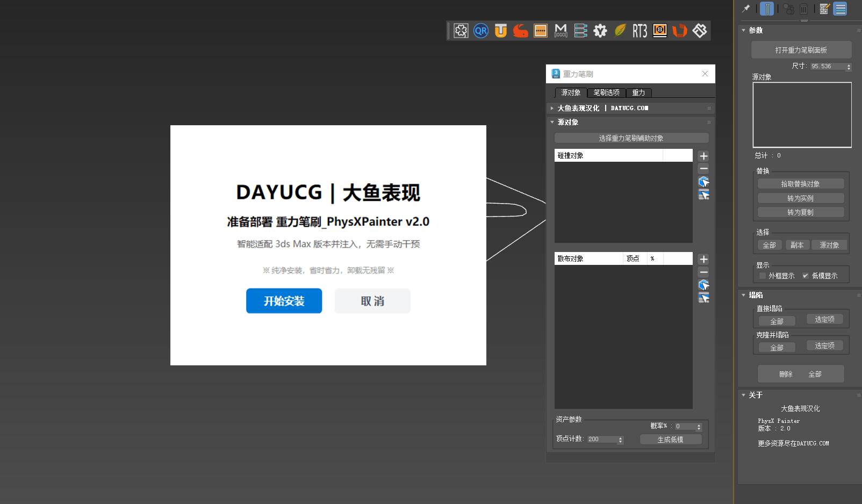
Task: Click 选择重力笔刷辅助对象 button
Action: [631, 138]
